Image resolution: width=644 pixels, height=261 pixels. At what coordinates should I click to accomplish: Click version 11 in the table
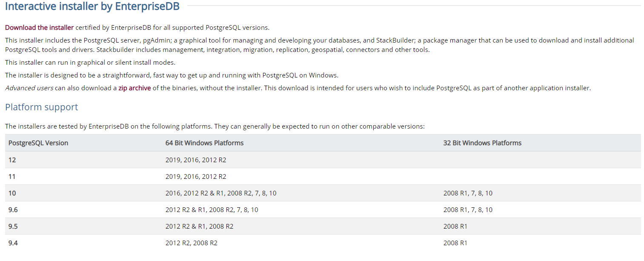[x=12, y=176]
